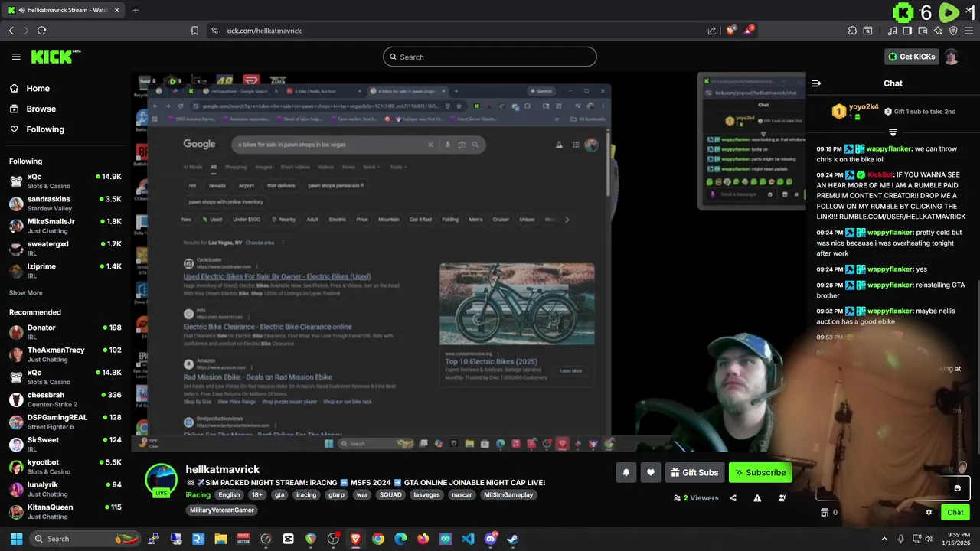
Task: Open the Kick hamburger menu
Action: point(16,57)
